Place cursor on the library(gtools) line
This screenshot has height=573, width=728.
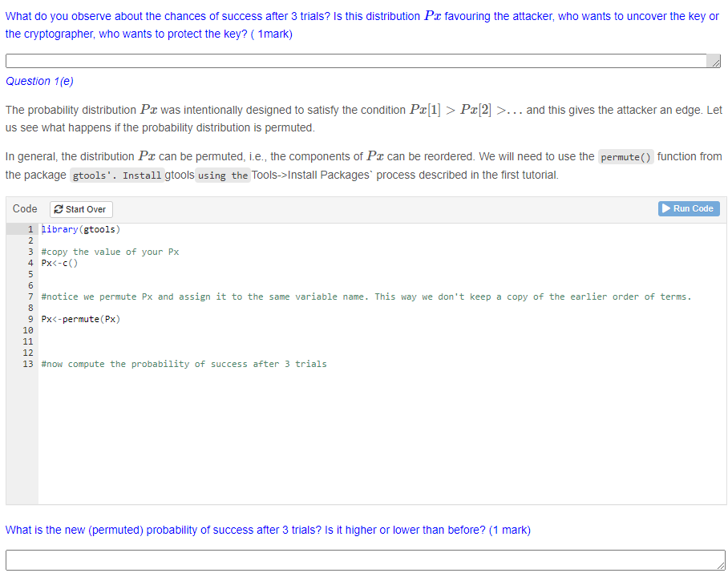80,229
